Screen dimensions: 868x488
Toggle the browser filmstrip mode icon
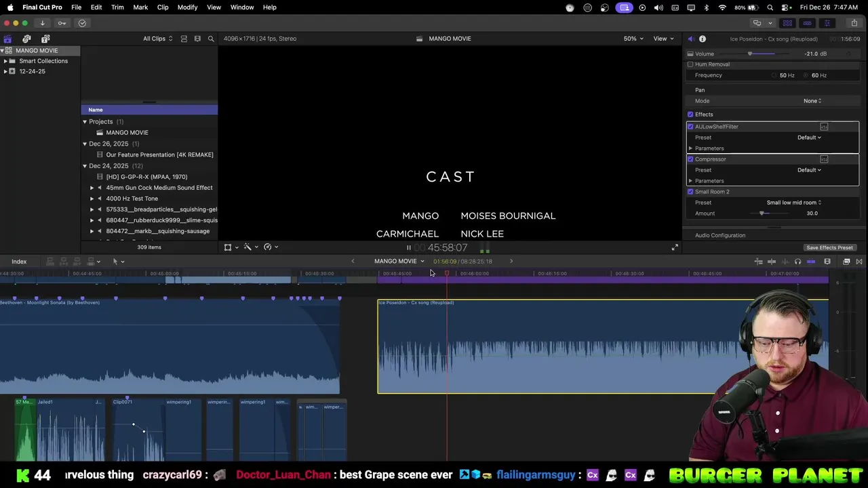[x=197, y=39]
